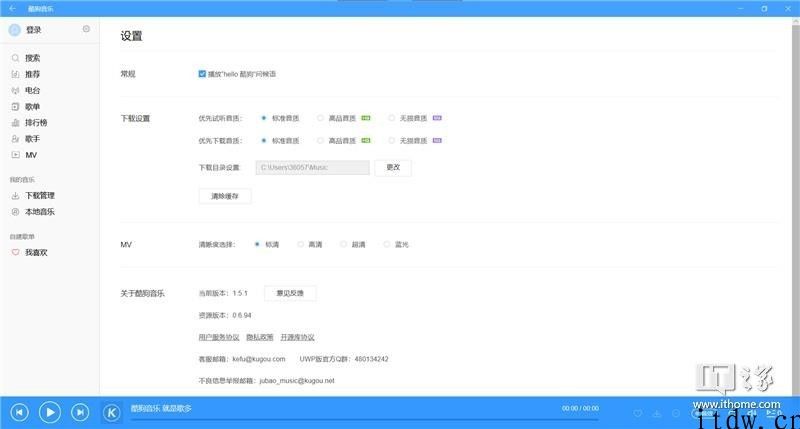
Task: Click the 00:00 / 00:00 time display
Action: click(x=581, y=409)
